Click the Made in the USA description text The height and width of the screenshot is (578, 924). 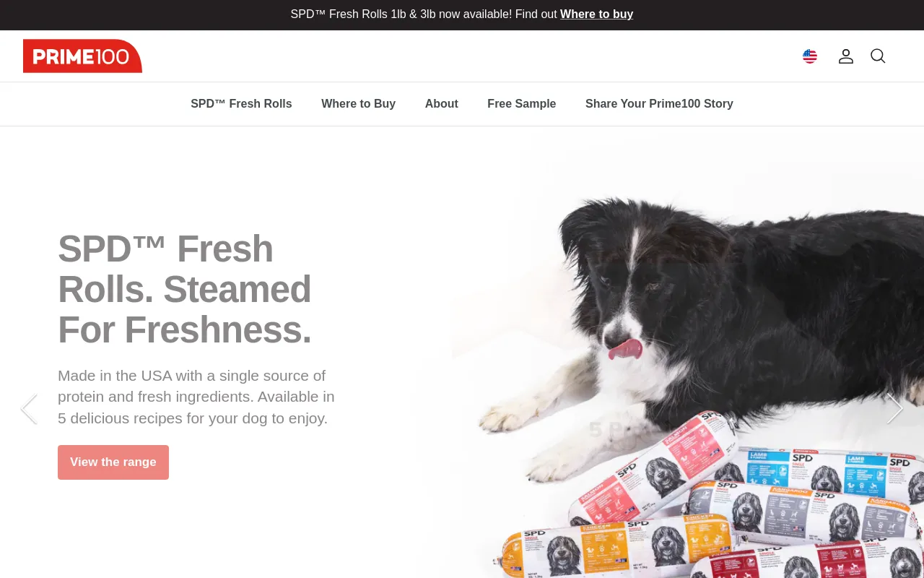click(x=196, y=397)
